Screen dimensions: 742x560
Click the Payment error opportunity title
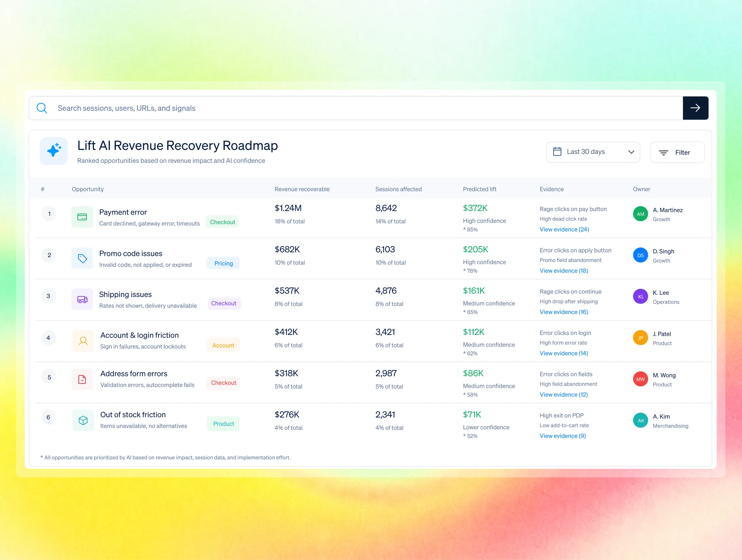coord(123,212)
